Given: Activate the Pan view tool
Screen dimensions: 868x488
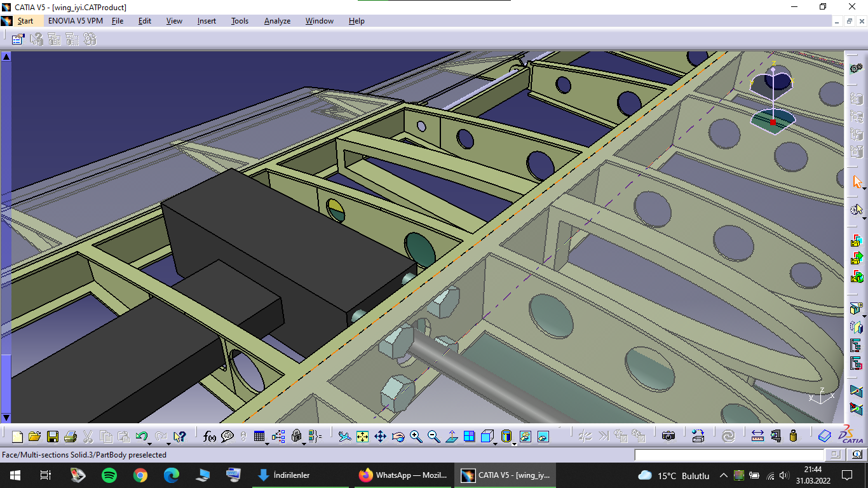Looking at the screenshot, I should [380, 437].
